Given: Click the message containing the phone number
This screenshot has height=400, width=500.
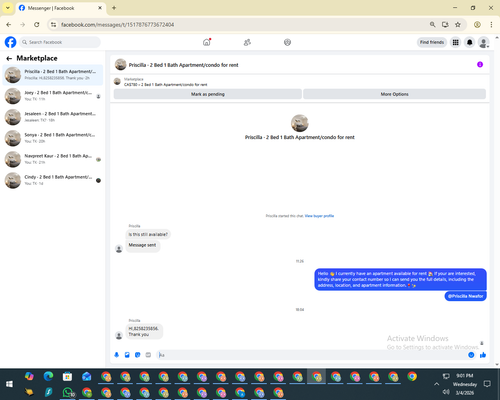Looking at the screenshot, I should [x=144, y=331].
